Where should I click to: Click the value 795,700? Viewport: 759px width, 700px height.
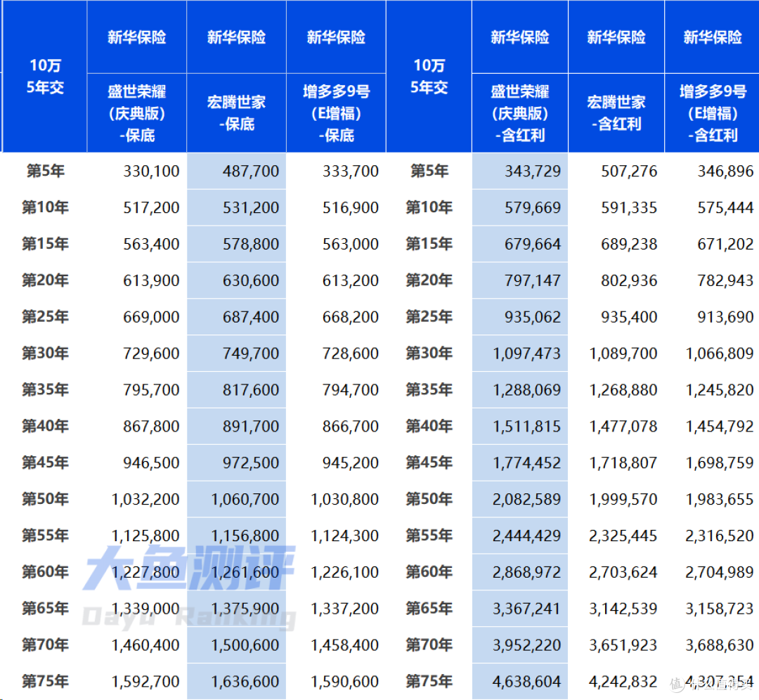(151, 389)
